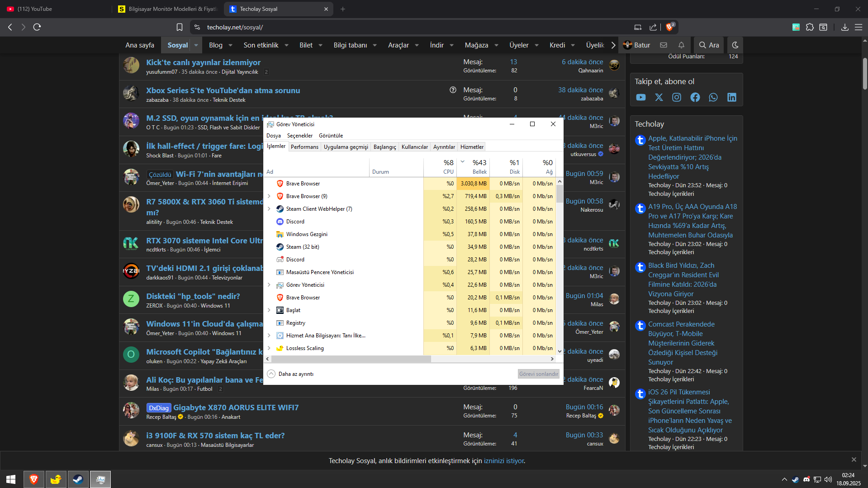Viewport: 868px width, 488px height.
Task: Open browser downloads icon
Action: coord(844,27)
